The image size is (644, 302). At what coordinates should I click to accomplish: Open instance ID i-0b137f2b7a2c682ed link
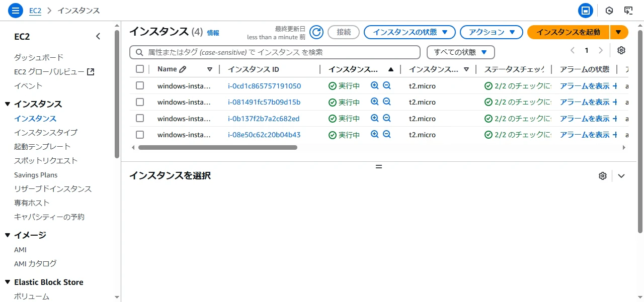point(264,119)
